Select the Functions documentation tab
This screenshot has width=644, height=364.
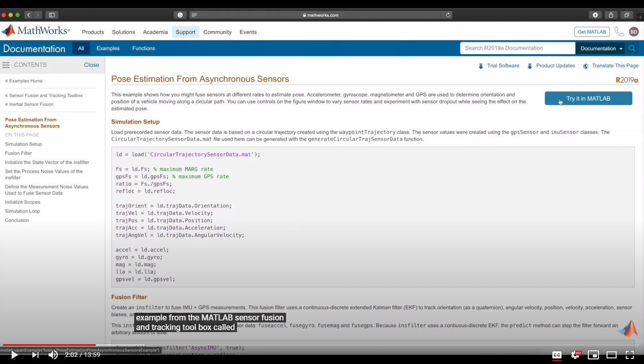click(x=144, y=48)
